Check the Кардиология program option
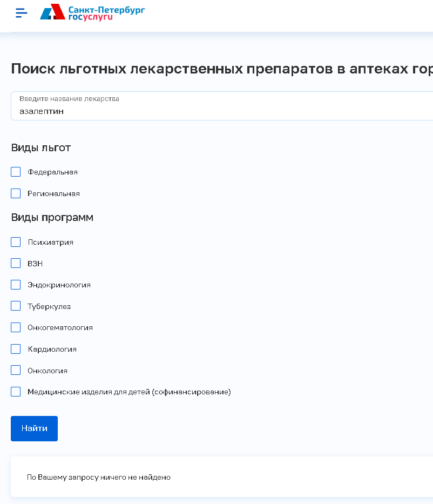Image resolution: width=433 pixels, height=504 pixels. 16,349
